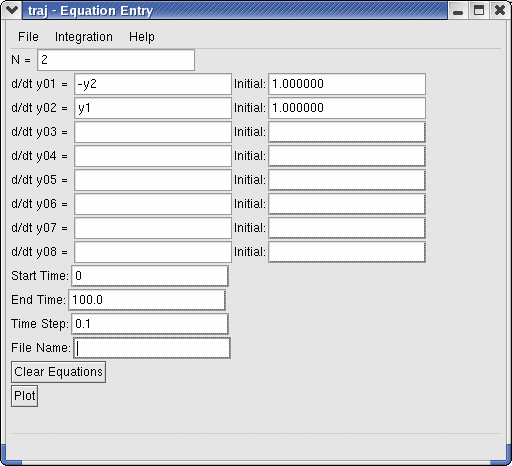The width and height of the screenshot is (512, 466).
Task: Click the Clear Equations button
Action: 58,372
